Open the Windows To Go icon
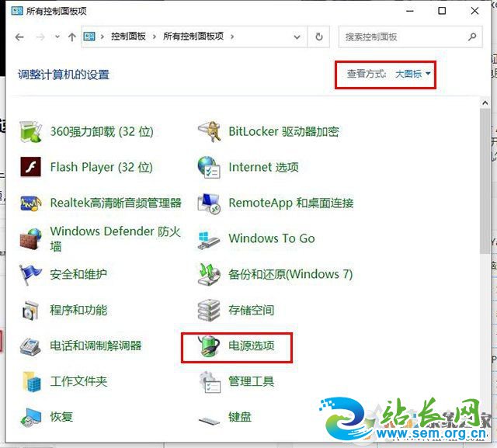This screenshot has width=497, height=448. pyautogui.click(x=209, y=239)
